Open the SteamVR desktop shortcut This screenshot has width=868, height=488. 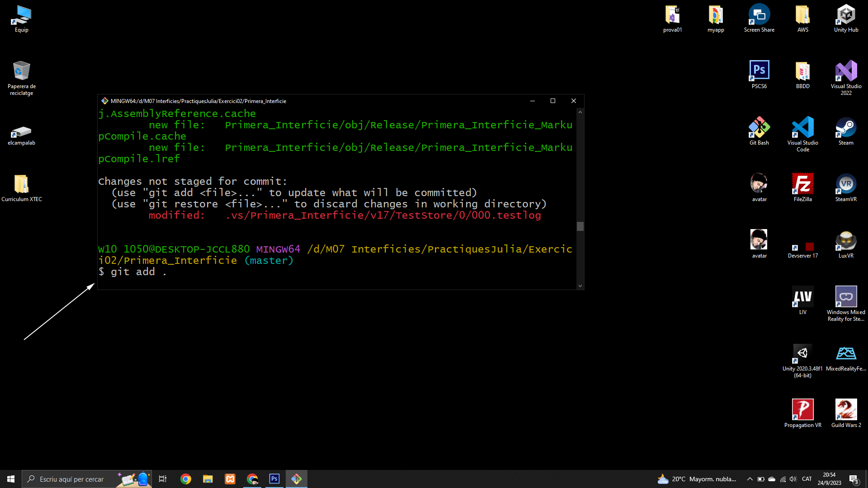846,184
